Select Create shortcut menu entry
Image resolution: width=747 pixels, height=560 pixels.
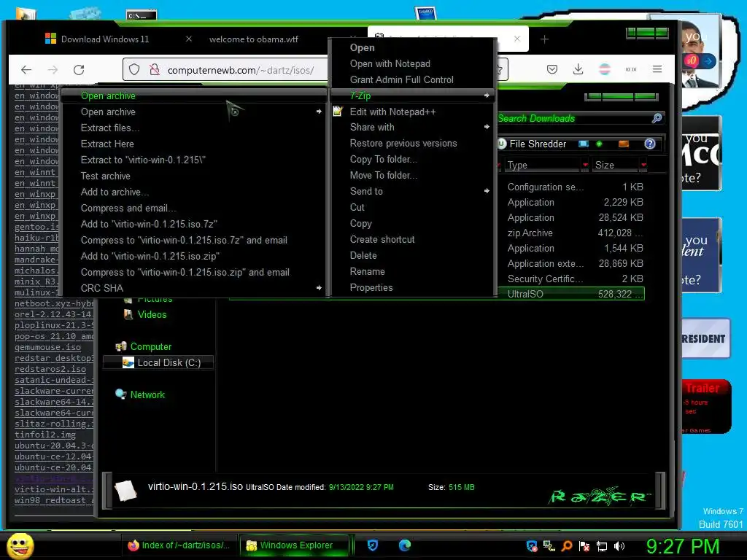click(x=413, y=239)
